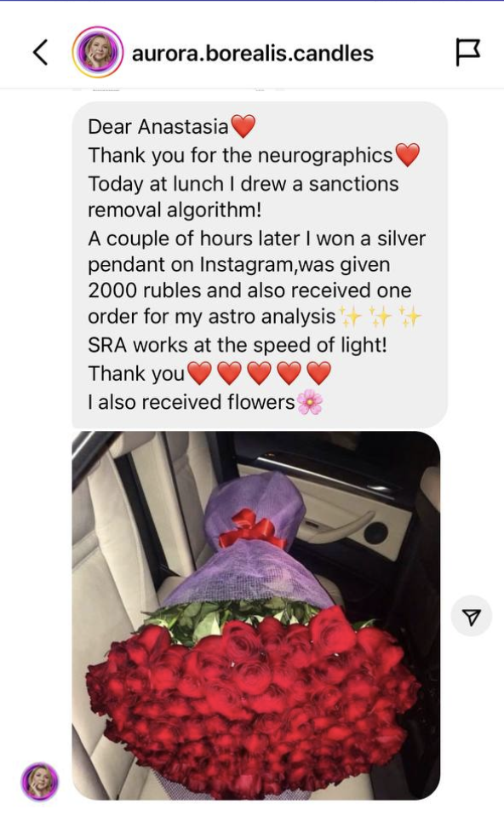The width and height of the screenshot is (504, 816).
Task: Open the flag icon in header
Action: click(467, 52)
